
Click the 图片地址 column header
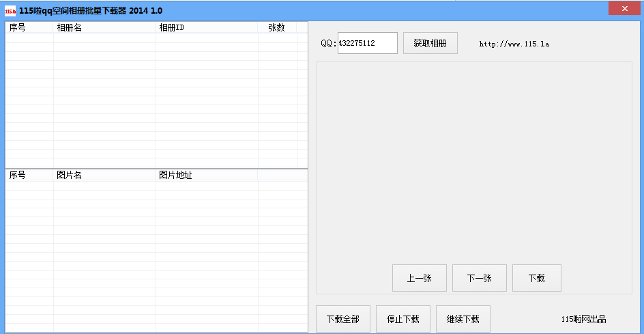207,176
